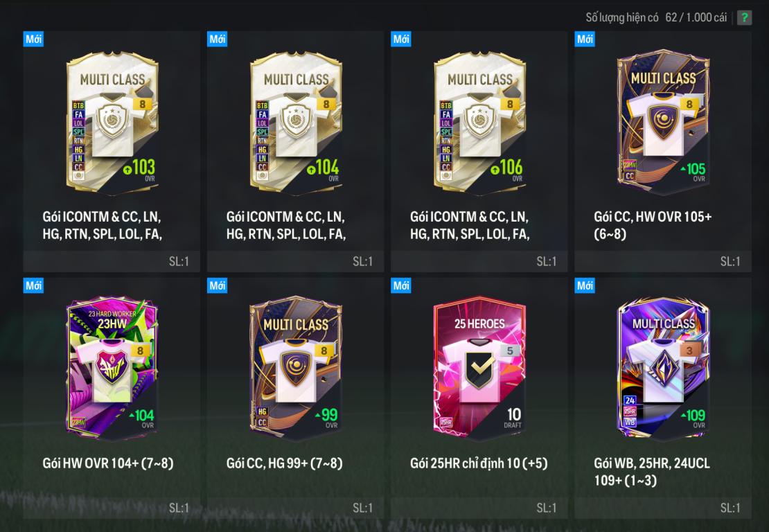Open the ICONTM Multi Class 103 OVR card

coord(112,122)
